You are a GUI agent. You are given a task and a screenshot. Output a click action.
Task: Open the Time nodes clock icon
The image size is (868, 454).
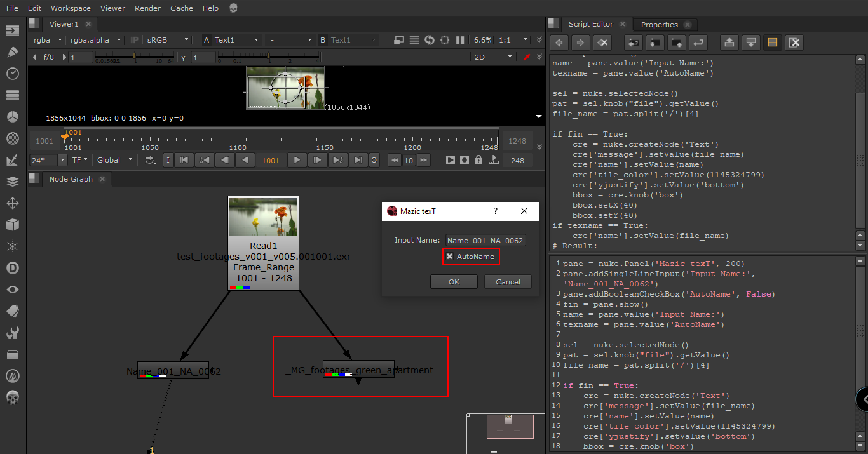click(x=12, y=73)
